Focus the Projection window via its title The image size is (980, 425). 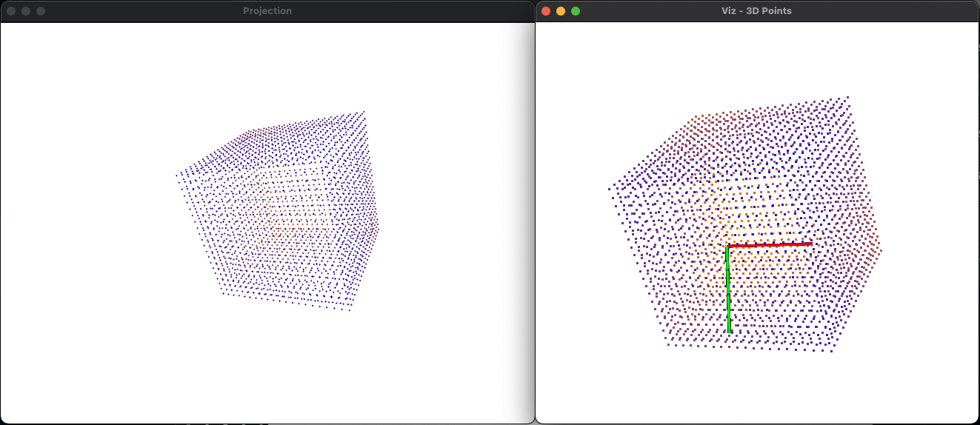[267, 11]
